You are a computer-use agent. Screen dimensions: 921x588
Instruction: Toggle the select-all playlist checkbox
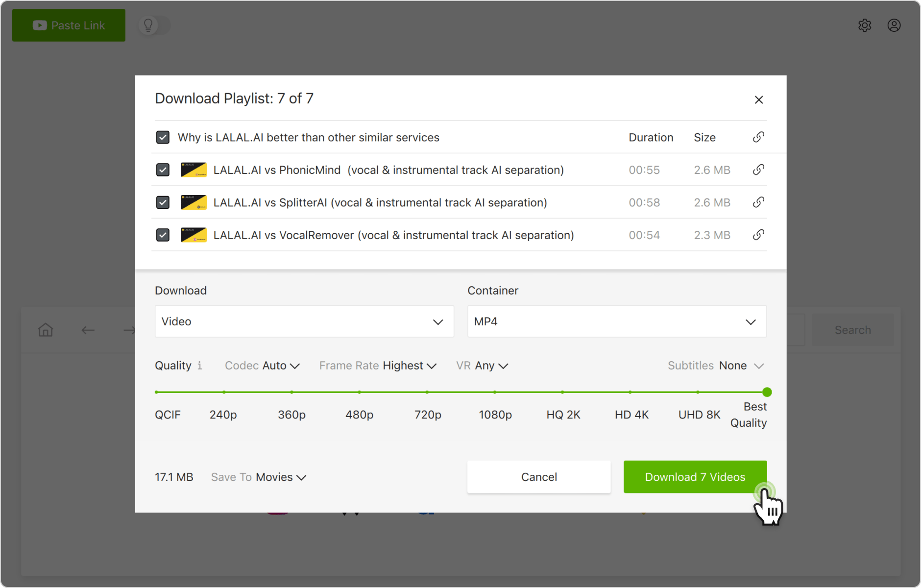[163, 137]
